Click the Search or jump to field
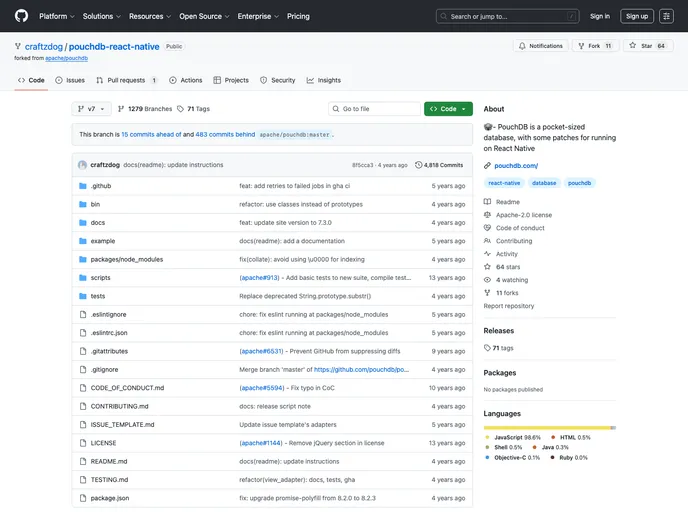Image resolution: width=688 pixels, height=512 pixels. pyautogui.click(x=507, y=16)
